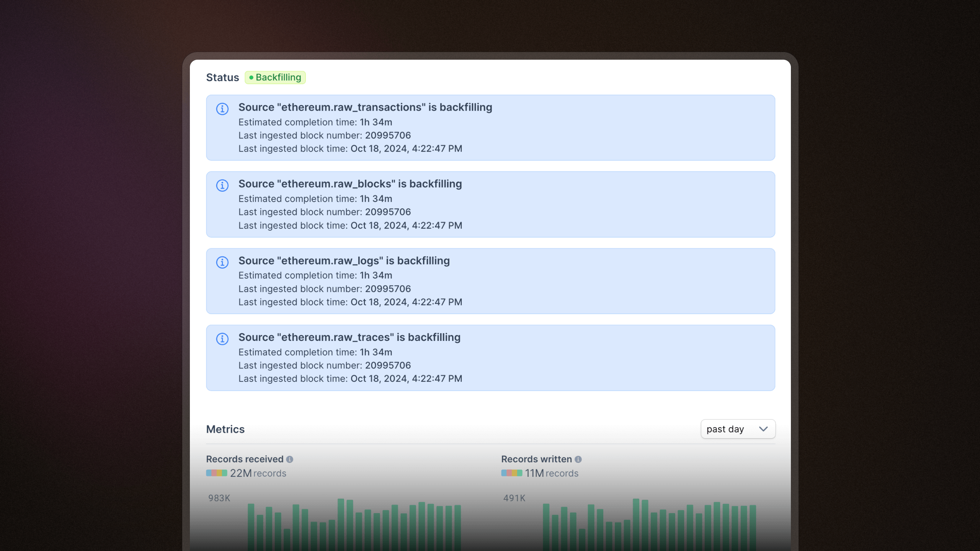Click the Metrics section heading
The image size is (980, 551).
pos(225,429)
